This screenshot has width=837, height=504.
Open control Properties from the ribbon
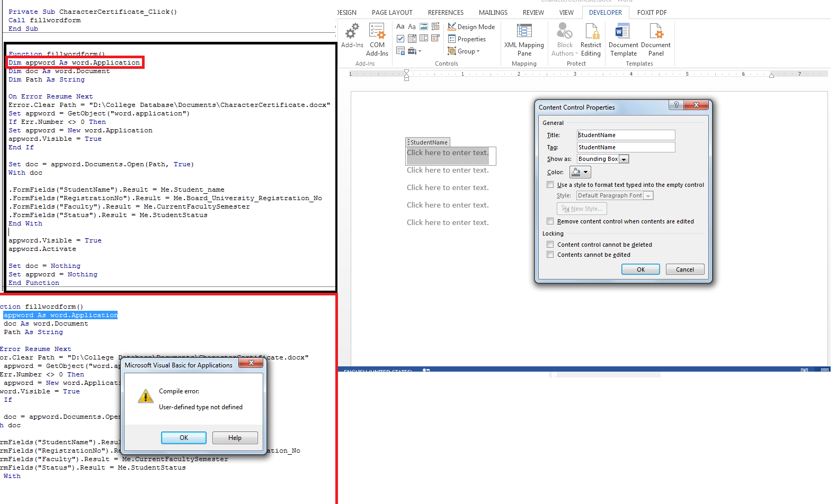pyautogui.click(x=467, y=39)
